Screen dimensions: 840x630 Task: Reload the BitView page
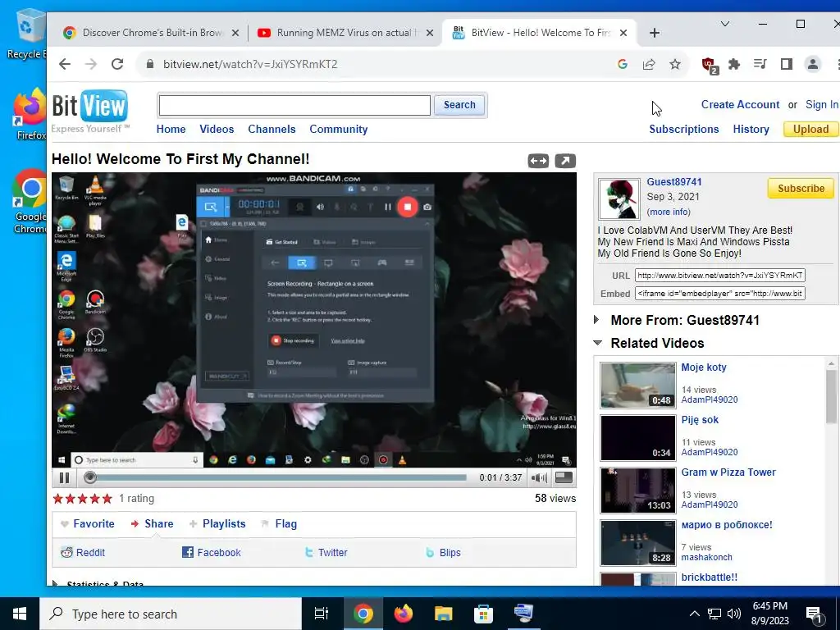[x=117, y=64]
